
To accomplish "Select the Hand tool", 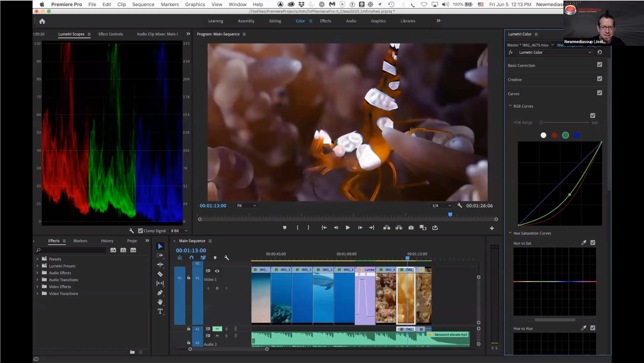I will click(x=160, y=302).
